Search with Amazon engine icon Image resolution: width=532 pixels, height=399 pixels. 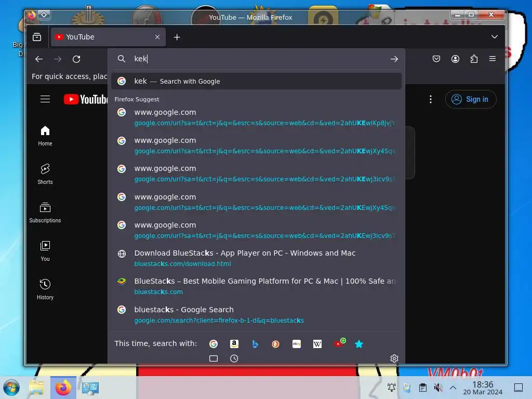click(x=234, y=344)
